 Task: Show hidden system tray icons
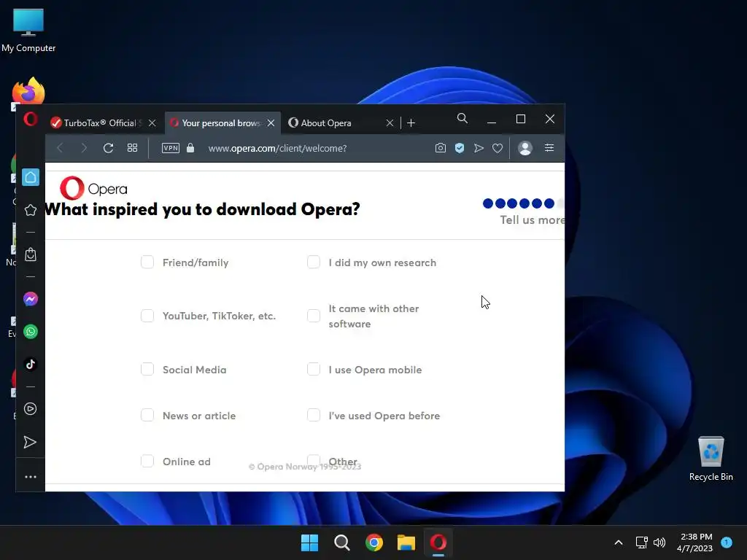point(619,542)
